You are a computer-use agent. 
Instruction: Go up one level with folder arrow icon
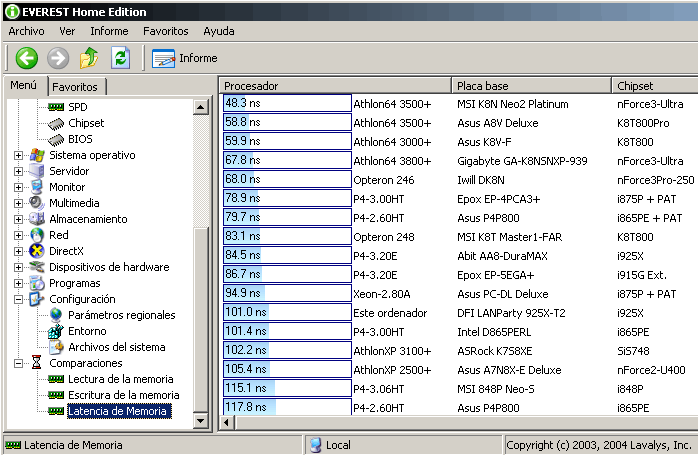point(89,58)
